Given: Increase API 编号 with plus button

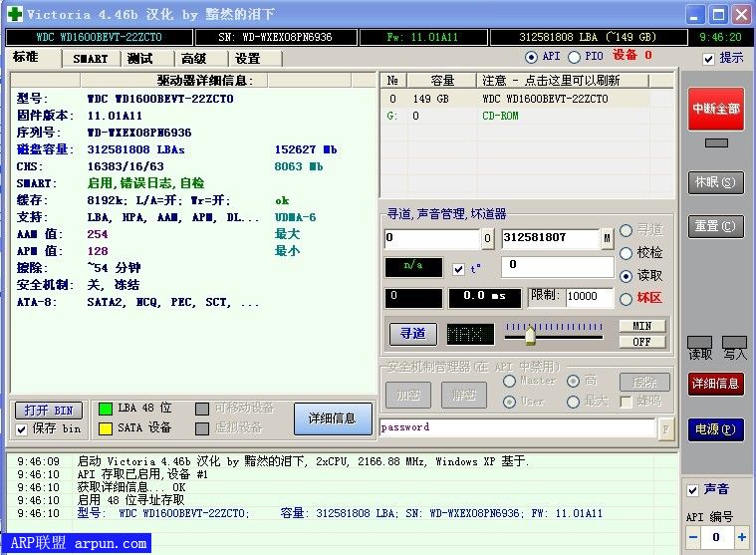Looking at the screenshot, I should tap(741, 537).
